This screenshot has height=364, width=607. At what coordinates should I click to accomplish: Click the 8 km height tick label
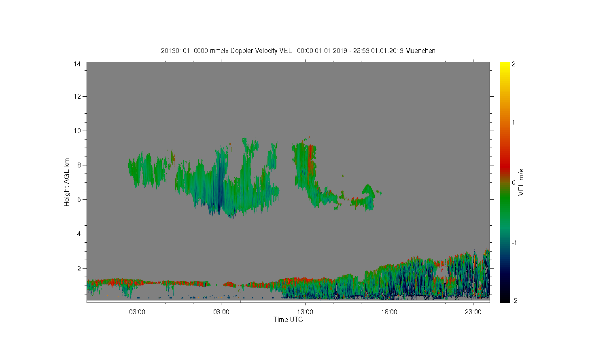(79, 165)
